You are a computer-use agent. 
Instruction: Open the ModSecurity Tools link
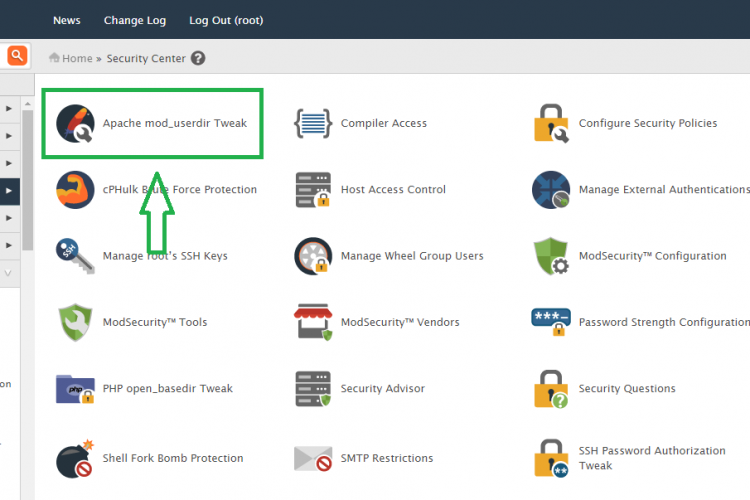coord(155,322)
